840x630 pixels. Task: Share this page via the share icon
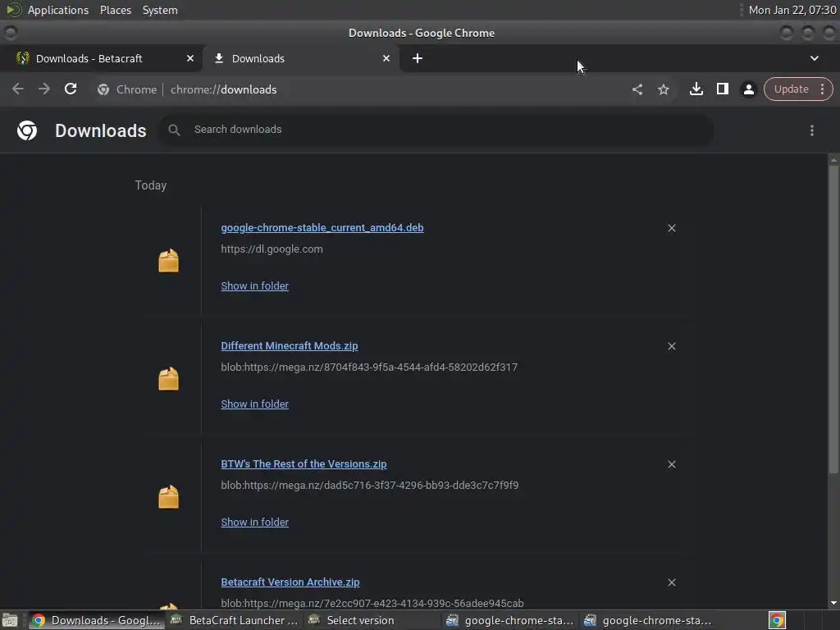pyautogui.click(x=637, y=89)
